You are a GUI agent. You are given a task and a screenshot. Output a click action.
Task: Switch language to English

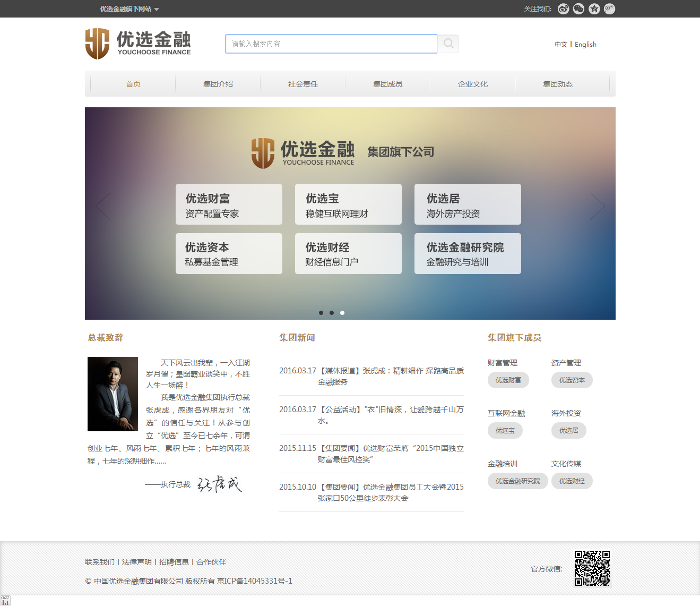(585, 45)
